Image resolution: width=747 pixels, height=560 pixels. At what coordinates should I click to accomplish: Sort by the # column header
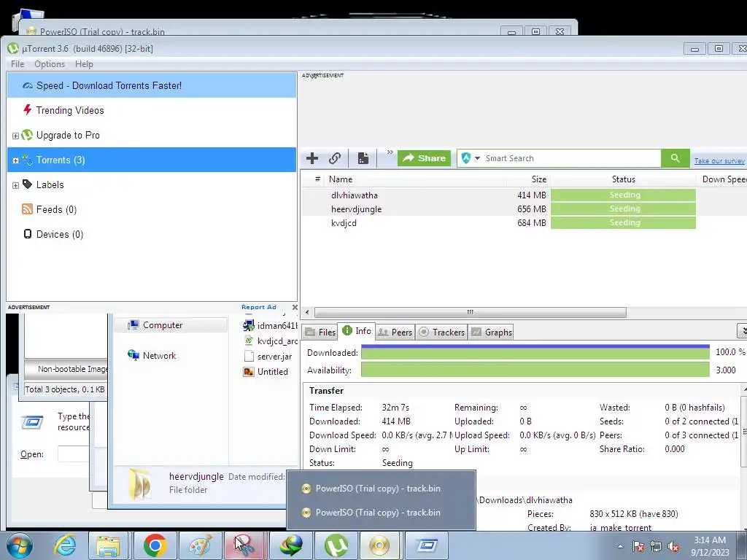coord(317,179)
